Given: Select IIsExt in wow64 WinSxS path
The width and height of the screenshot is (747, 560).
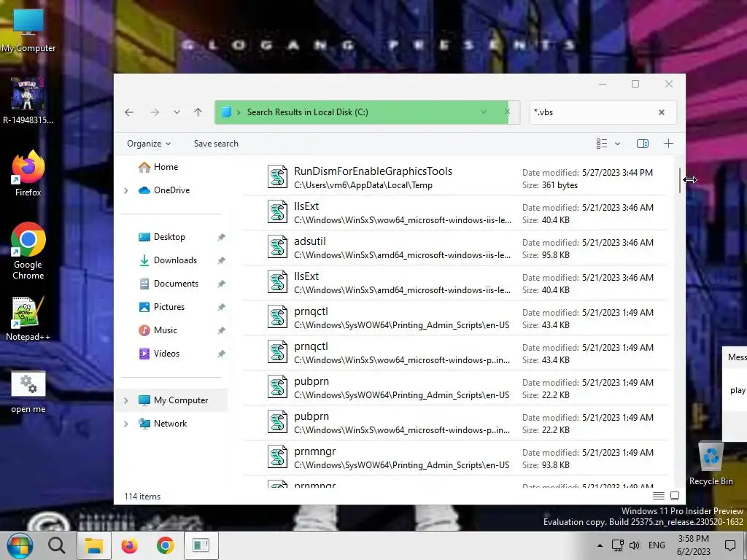Looking at the screenshot, I should [455, 213].
